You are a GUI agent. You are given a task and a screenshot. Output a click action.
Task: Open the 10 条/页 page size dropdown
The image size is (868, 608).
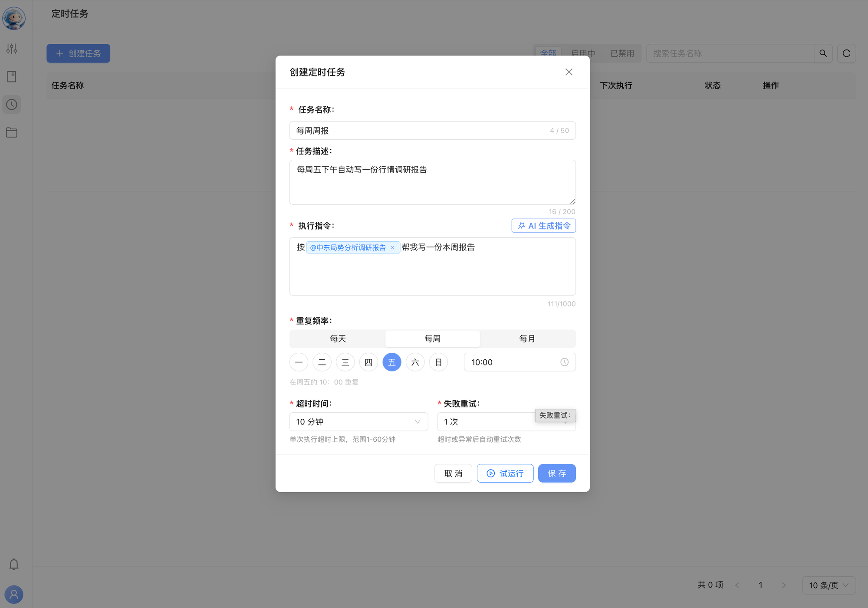tap(829, 585)
